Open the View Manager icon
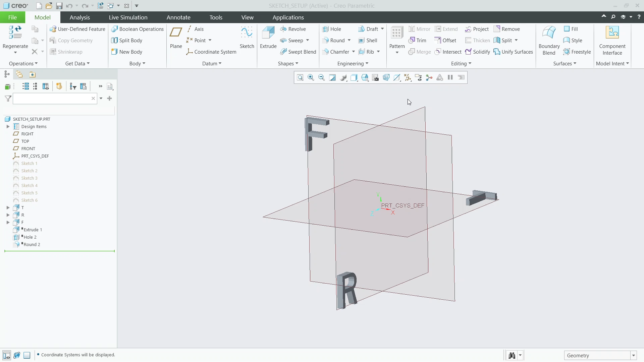The width and height of the screenshot is (644, 362). 375,78
